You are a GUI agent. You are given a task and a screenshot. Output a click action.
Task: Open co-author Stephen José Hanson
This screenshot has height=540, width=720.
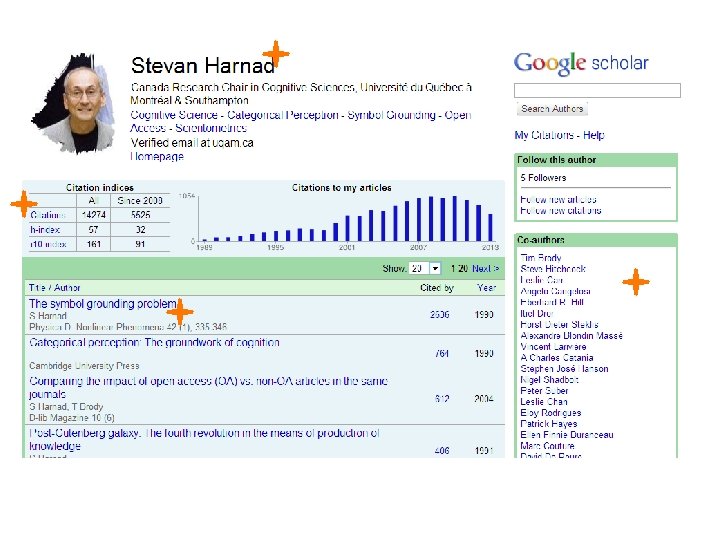(564, 369)
